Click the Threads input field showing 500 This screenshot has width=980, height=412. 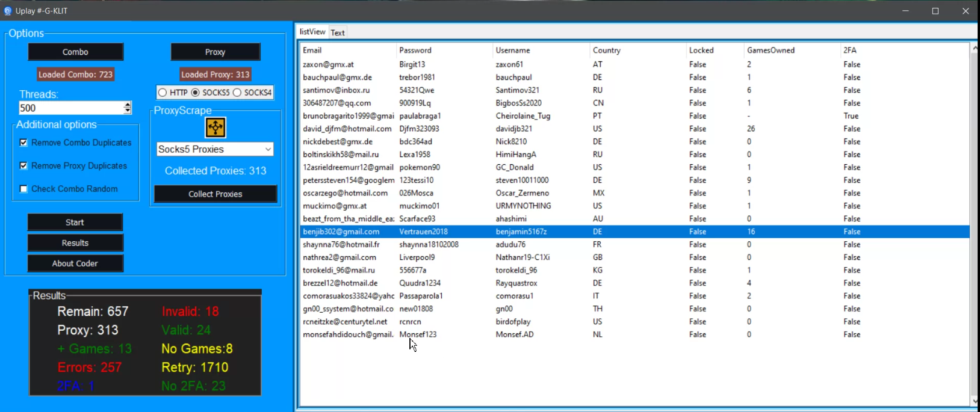(x=71, y=108)
